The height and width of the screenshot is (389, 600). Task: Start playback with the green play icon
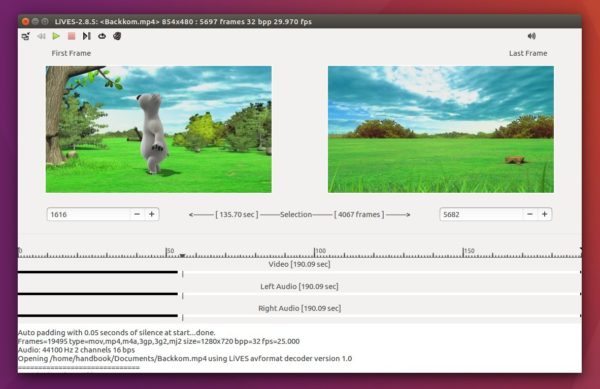56,36
